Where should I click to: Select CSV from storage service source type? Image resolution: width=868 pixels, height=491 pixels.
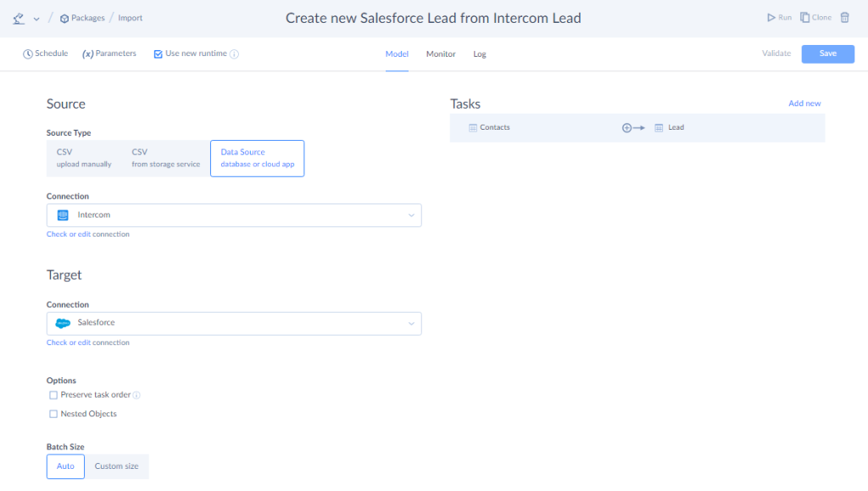[x=166, y=159]
